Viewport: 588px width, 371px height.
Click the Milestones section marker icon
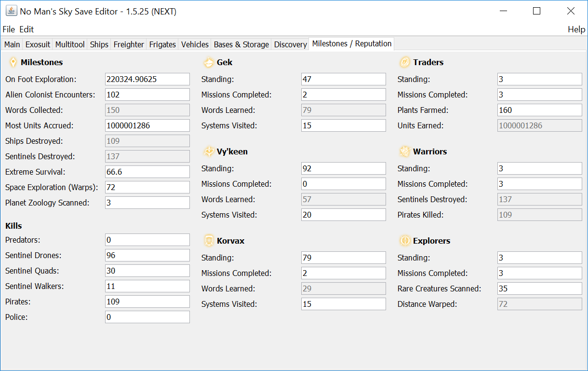click(x=13, y=62)
